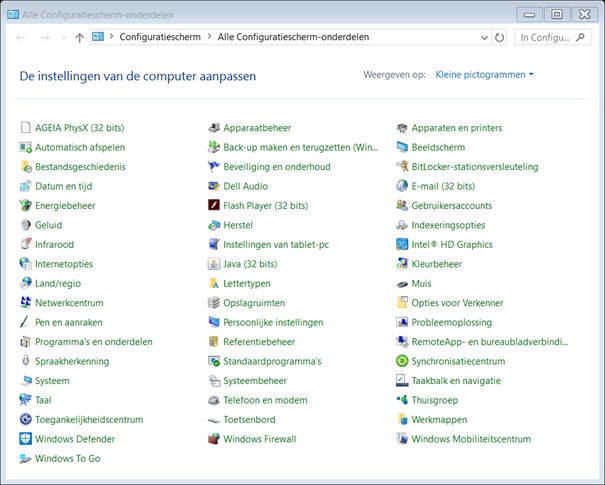Screen dimensions: 605x485
Task: Open the AGEIA PhysX (32 bits) icon
Action: pyautogui.click(x=25, y=128)
